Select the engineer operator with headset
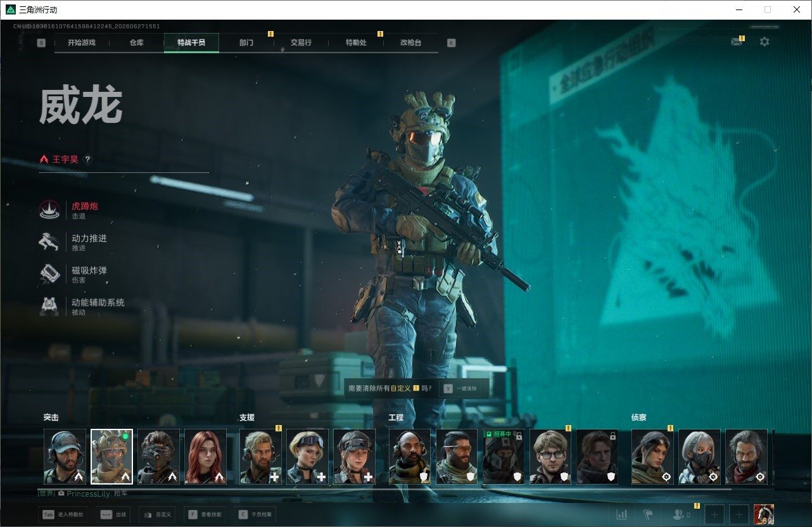812x527 pixels. [x=409, y=457]
